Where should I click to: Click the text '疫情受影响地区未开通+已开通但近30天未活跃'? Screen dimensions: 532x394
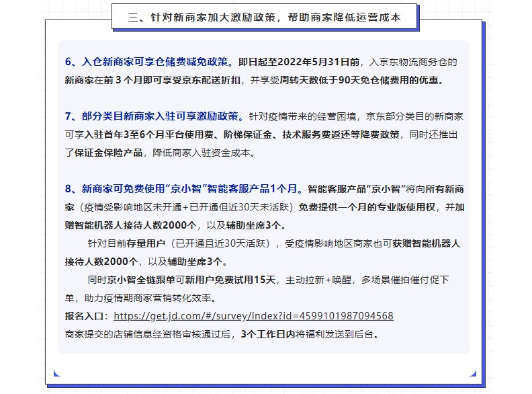(x=186, y=207)
